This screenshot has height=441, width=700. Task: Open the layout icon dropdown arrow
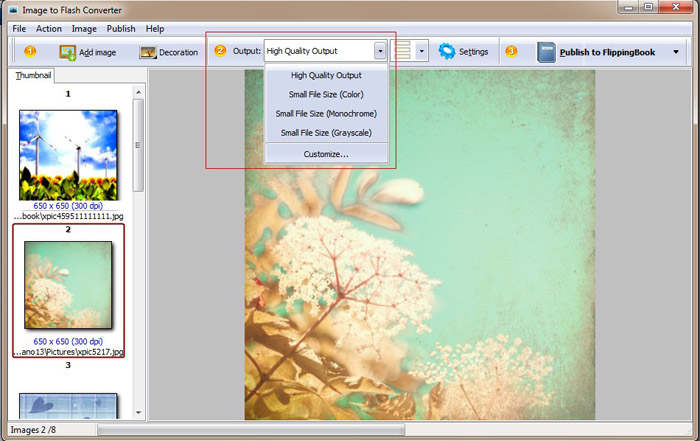421,51
